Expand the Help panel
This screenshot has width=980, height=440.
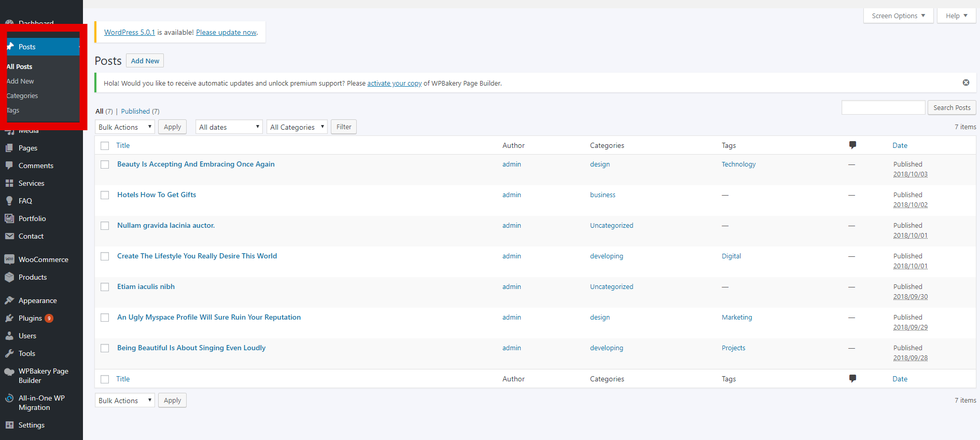coord(957,16)
